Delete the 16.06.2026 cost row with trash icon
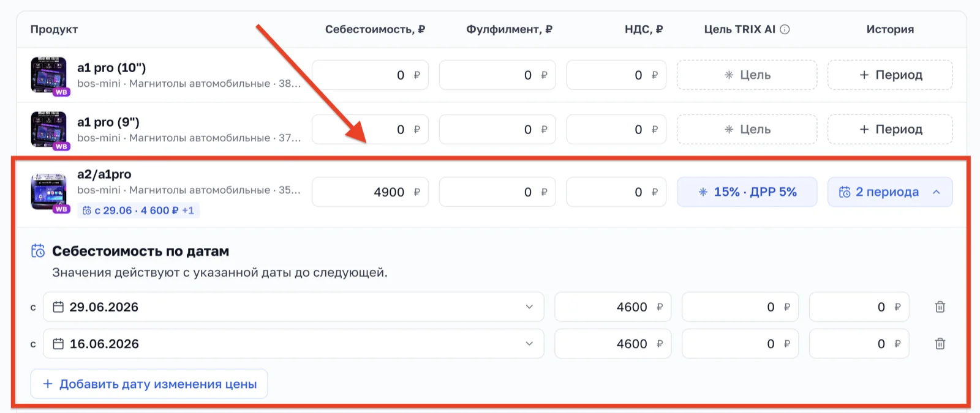This screenshot has height=413, width=980. (940, 344)
